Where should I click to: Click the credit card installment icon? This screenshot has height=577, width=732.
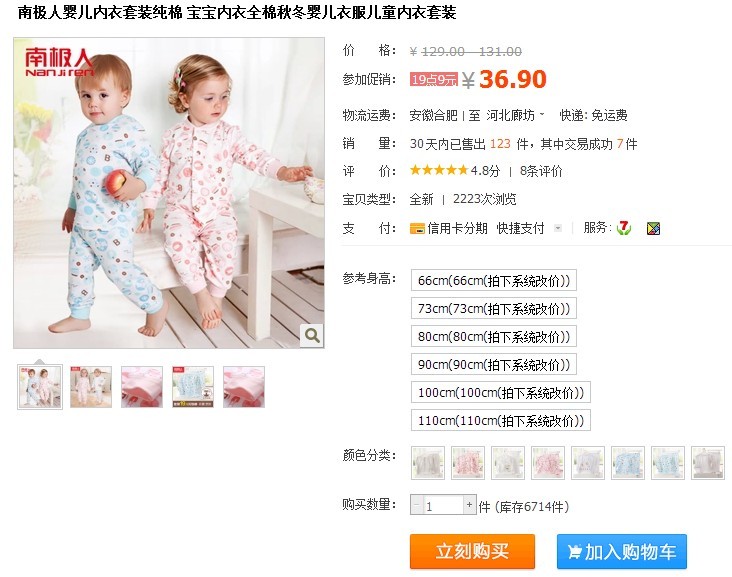417,228
